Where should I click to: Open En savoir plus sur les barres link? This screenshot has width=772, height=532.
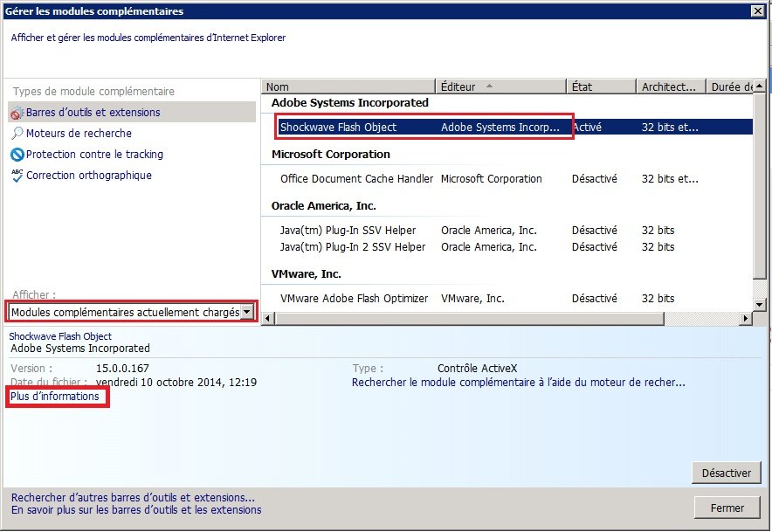135,510
